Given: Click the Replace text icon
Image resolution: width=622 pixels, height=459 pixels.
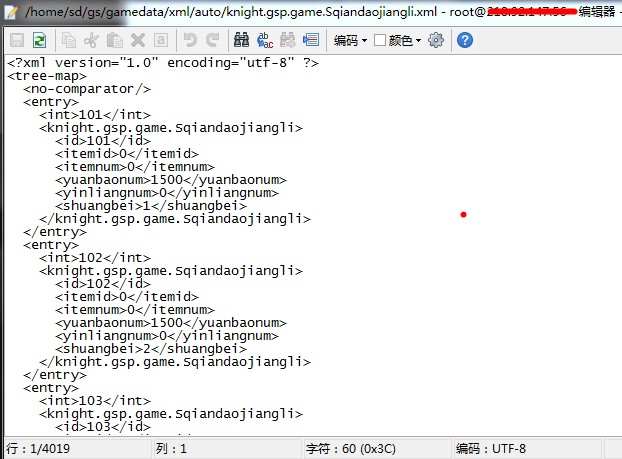Looking at the screenshot, I should point(265,40).
